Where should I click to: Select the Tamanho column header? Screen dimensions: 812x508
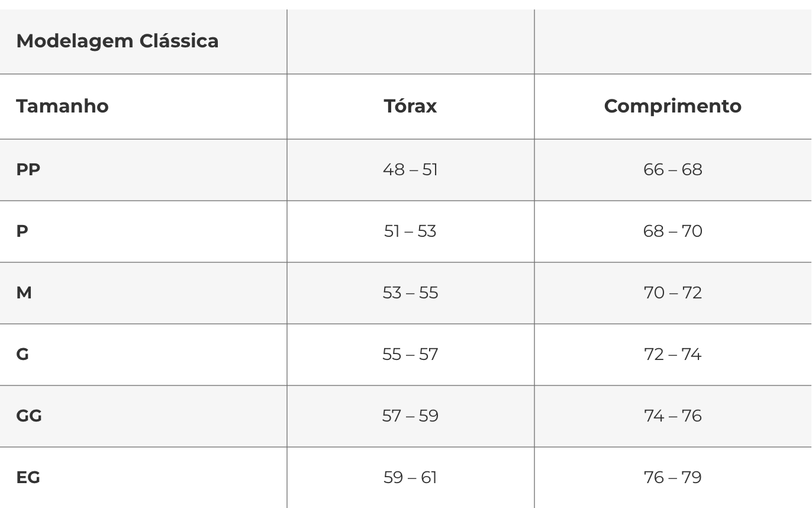[x=62, y=106]
